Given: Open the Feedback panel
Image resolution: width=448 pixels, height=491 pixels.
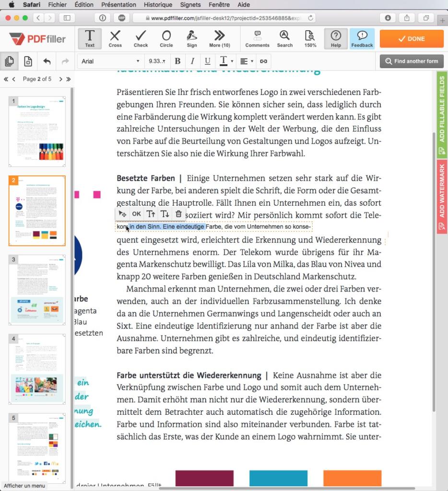Looking at the screenshot, I should point(362,38).
